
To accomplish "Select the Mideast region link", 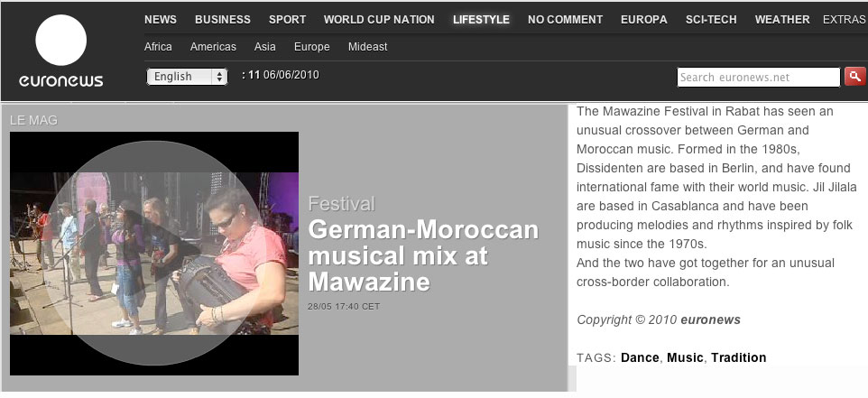I will click(x=367, y=47).
